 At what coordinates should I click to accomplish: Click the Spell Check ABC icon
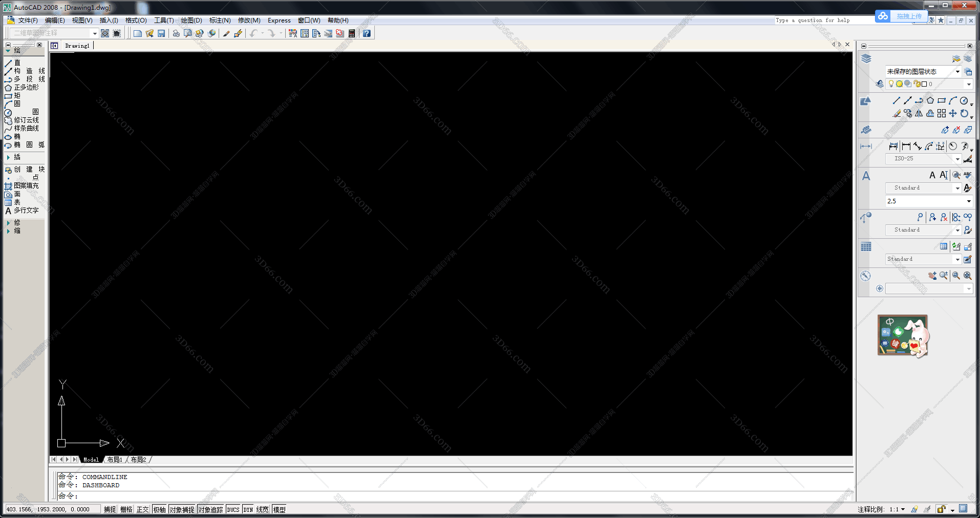coord(967,175)
